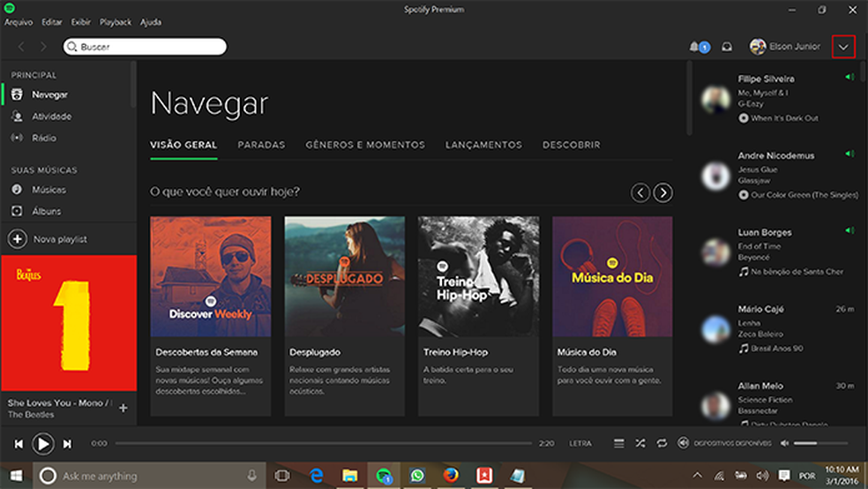Open Filipe Silveira's friend activity

click(767, 79)
